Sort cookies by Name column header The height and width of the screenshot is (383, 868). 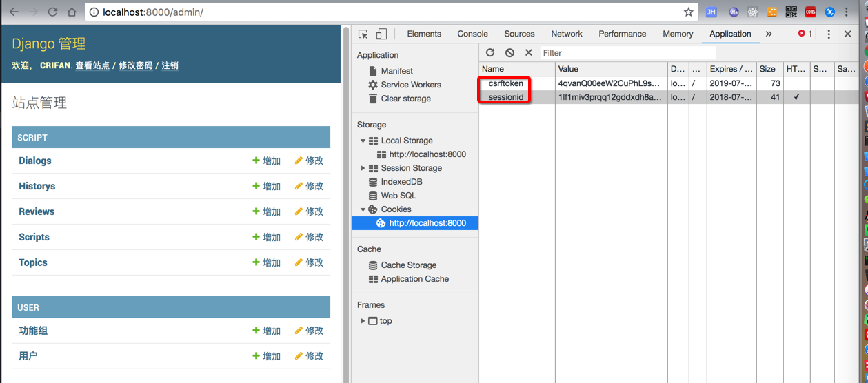(517, 69)
